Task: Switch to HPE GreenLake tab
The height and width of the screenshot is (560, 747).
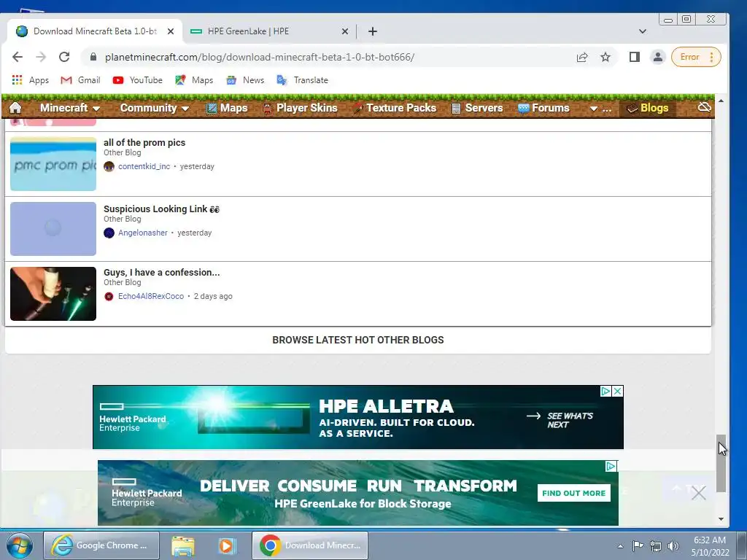Action: pos(267,31)
